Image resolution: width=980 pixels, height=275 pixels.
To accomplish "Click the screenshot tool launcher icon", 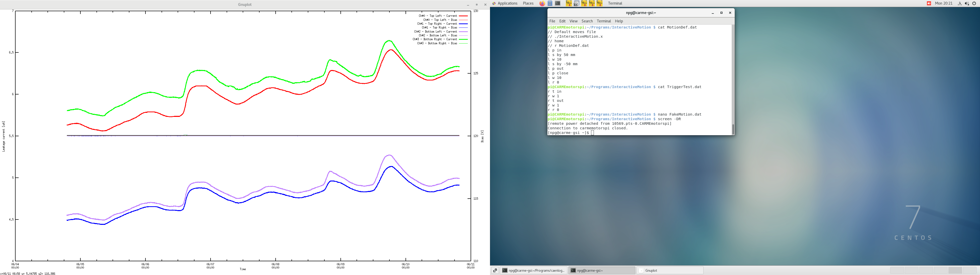I will click(576, 3).
